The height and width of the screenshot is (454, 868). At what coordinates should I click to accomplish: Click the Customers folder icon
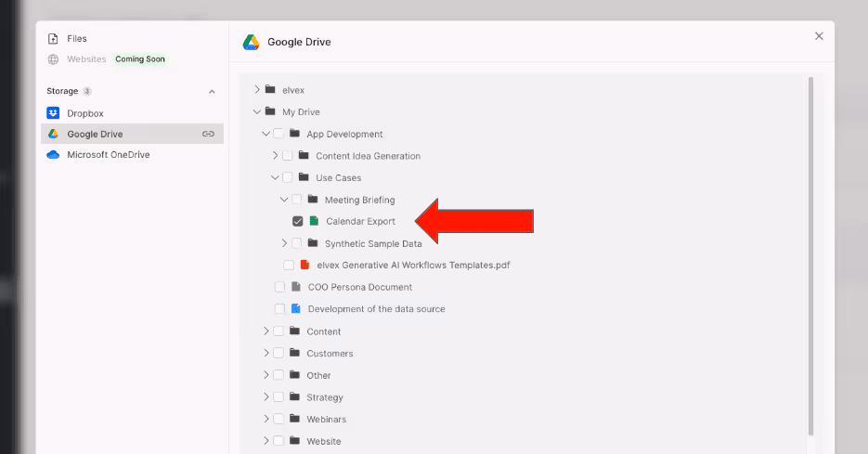click(x=294, y=353)
